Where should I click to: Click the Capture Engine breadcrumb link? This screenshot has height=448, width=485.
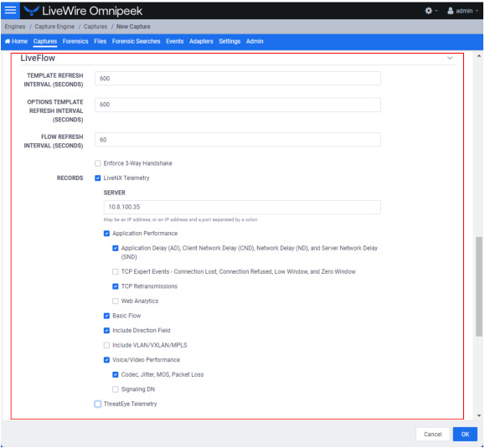point(54,27)
